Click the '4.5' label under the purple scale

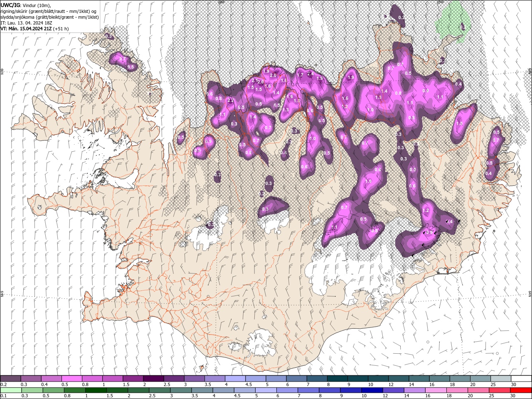tap(249, 384)
